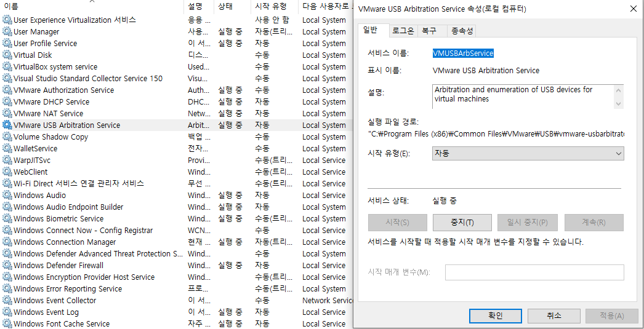Image resolution: width=644 pixels, height=329 pixels.
Task: Click 실행 중 status of VMware NAT Service
Action: [230, 114]
